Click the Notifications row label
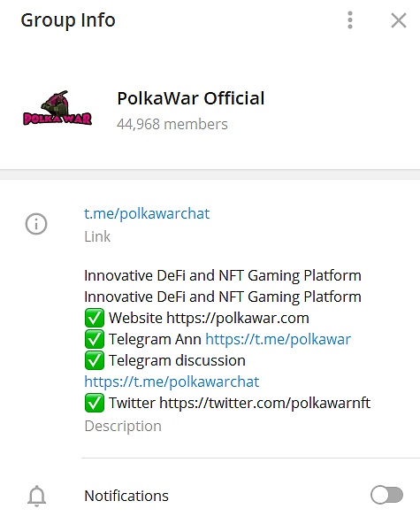This screenshot has height=524, width=420. 126,496
